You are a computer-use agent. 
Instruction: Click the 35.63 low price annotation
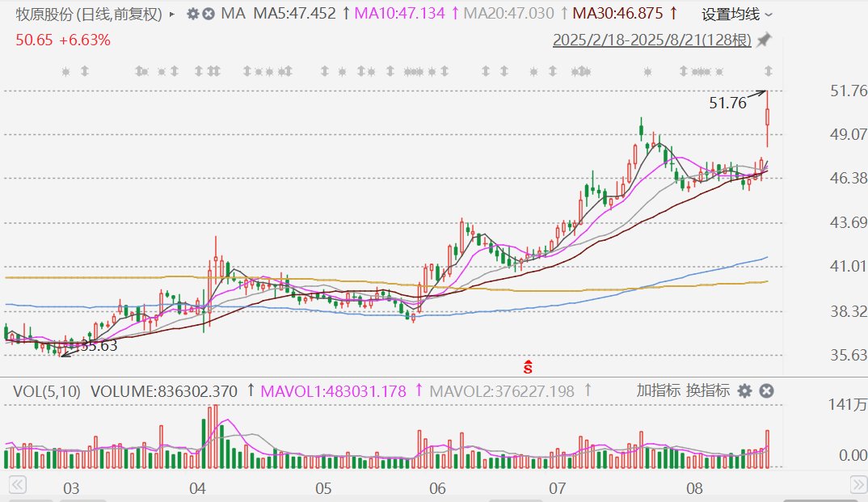[99, 346]
